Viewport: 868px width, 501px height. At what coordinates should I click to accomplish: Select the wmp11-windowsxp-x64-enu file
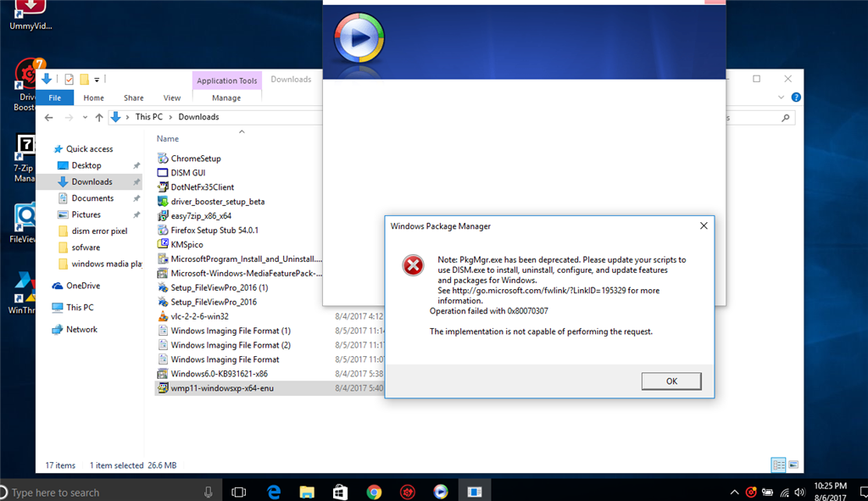pyautogui.click(x=222, y=388)
